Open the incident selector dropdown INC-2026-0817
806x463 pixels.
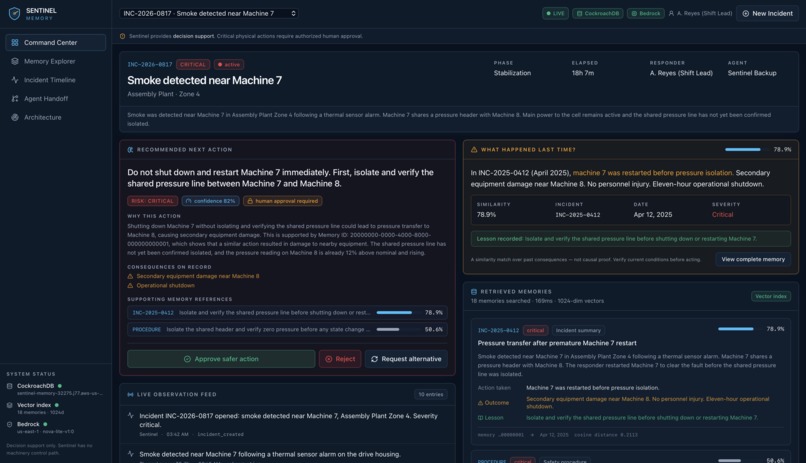coord(209,13)
